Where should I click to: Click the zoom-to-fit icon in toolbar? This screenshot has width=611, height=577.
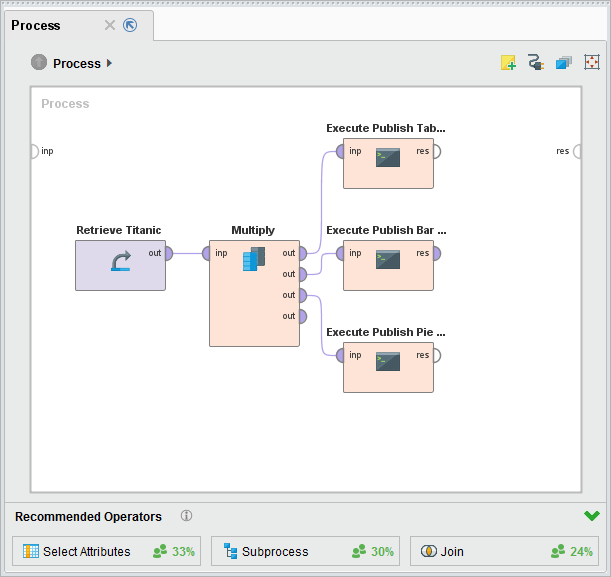(592, 63)
